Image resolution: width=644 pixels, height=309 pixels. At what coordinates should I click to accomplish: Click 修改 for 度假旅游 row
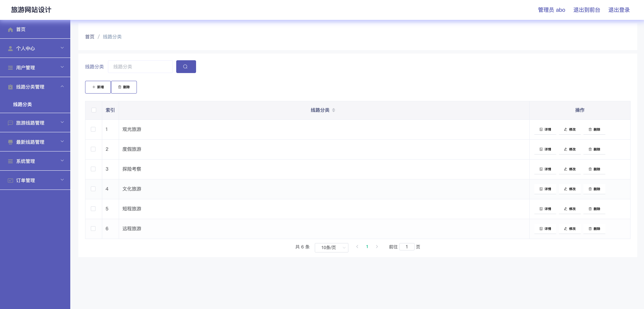[x=570, y=149]
